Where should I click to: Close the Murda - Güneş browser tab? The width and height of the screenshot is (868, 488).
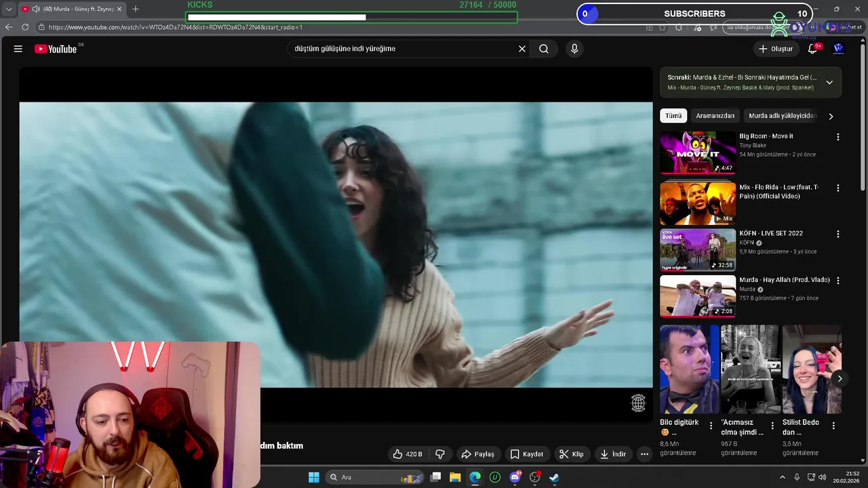coord(119,9)
